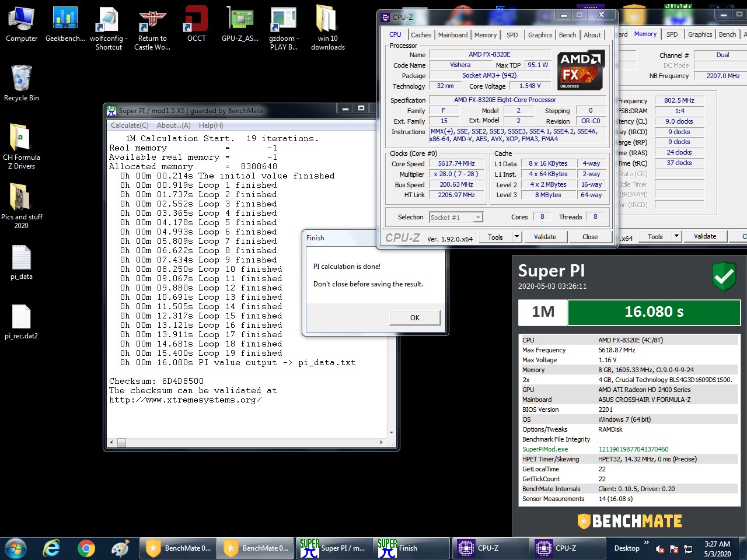Image resolution: width=747 pixels, height=560 pixels.
Task: Click the Super PI vertical scrollbar down arrow
Action: [392, 433]
